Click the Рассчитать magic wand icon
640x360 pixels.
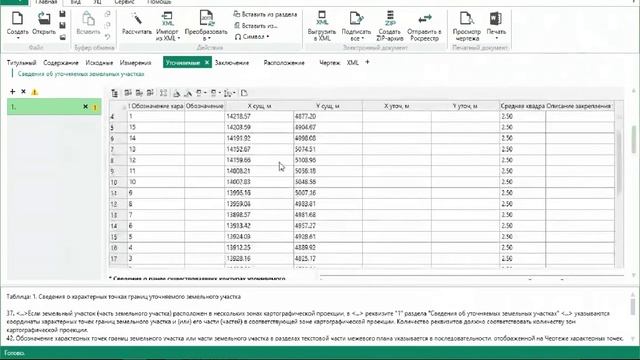(x=137, y=18)
